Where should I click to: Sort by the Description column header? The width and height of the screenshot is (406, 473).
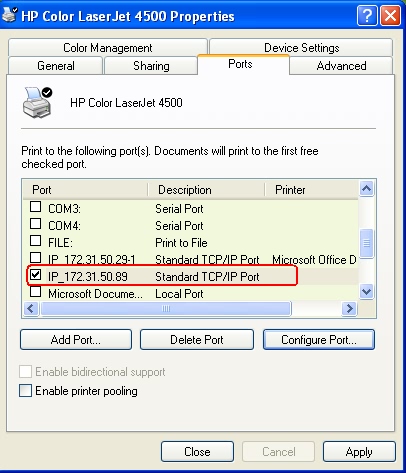(207, 190)
